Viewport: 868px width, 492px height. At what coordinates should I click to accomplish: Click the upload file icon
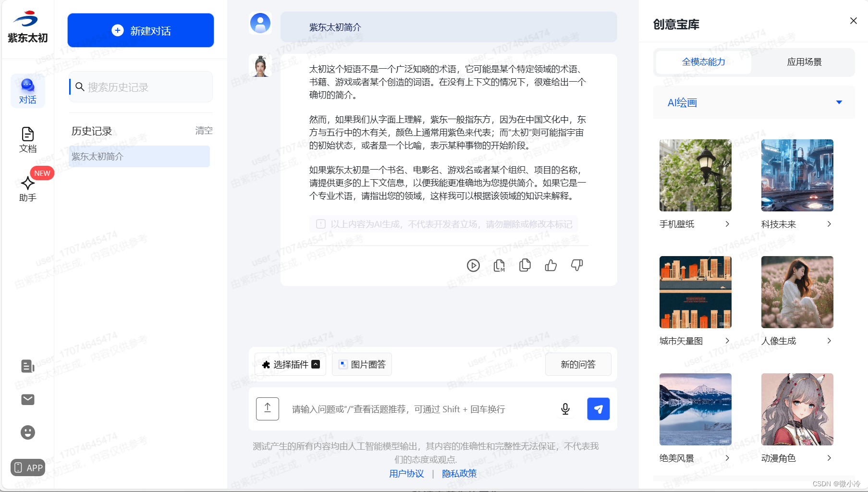pos(268,409)
